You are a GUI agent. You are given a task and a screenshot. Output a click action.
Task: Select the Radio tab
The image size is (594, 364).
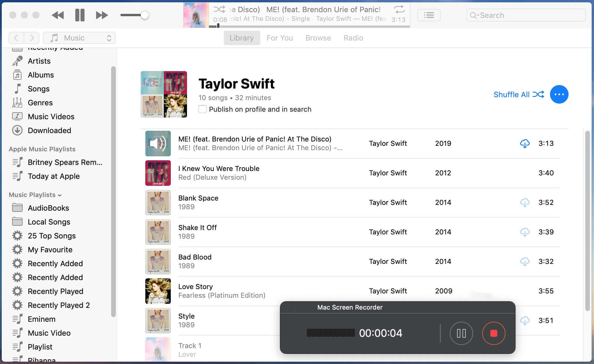point(353,37)
